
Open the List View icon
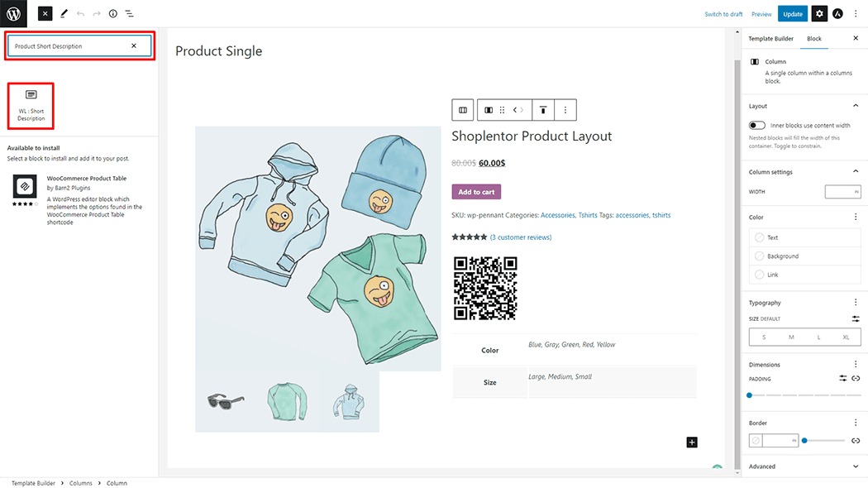129,14
